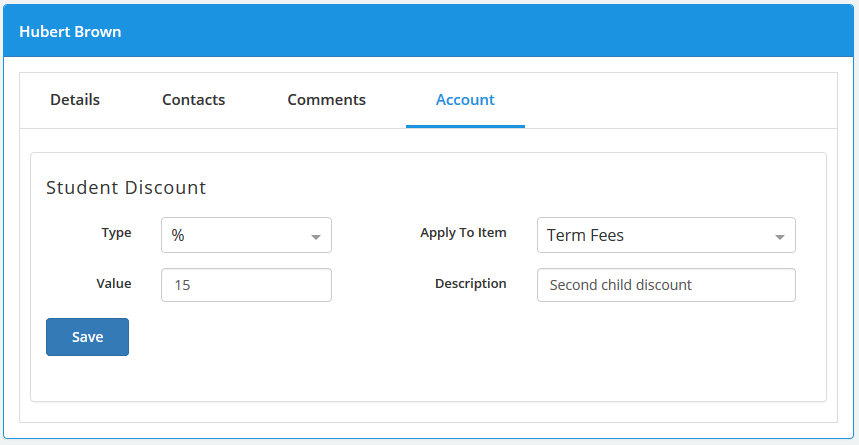Switch to the Details tab
Viewport: 859px width, 445px height.
pyautogui.click(x=75, y=100)
